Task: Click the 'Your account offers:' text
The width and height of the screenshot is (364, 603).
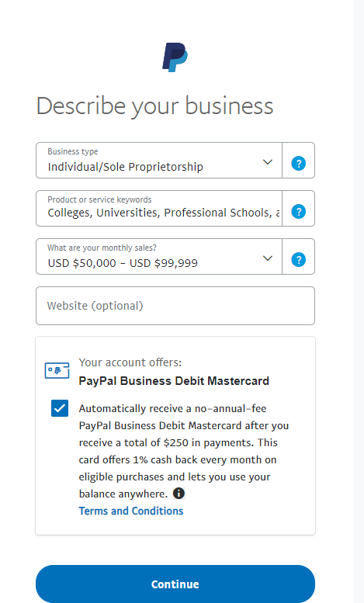Action: [x=130, y=362]
